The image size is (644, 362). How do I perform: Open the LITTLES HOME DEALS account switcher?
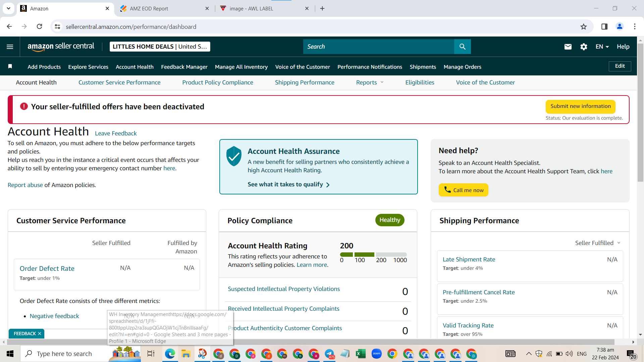160,47
